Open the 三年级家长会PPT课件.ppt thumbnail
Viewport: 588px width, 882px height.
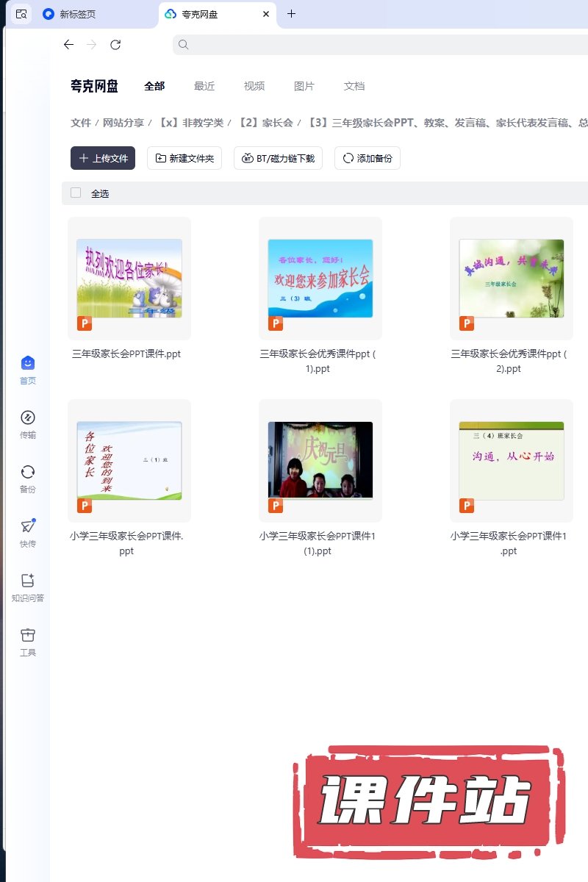coord(129,279)
